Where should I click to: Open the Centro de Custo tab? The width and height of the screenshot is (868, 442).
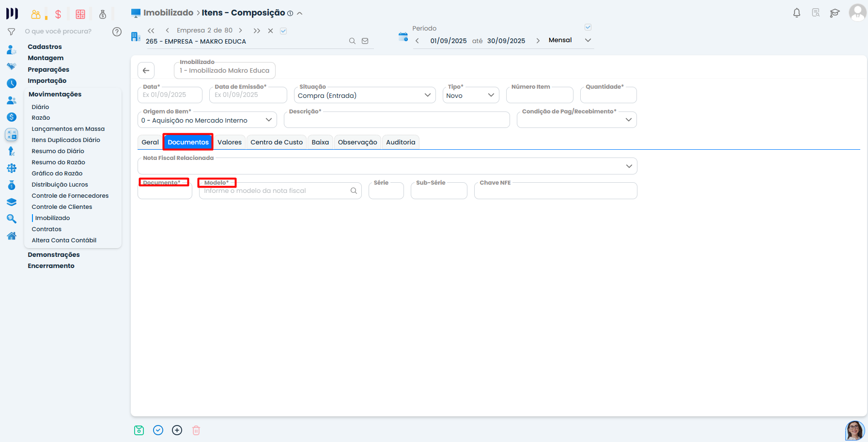pos(277,142)
